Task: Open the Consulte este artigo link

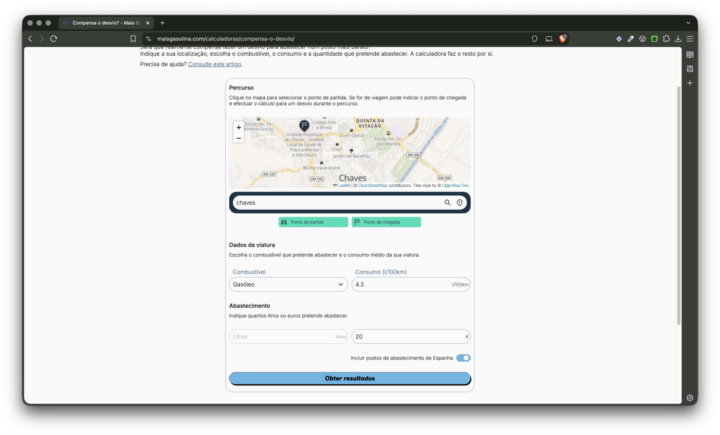Action: (214, 64)
